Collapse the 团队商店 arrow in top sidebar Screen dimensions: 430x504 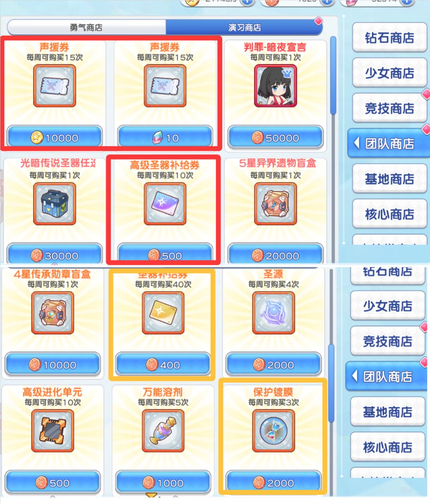point(357,143)
